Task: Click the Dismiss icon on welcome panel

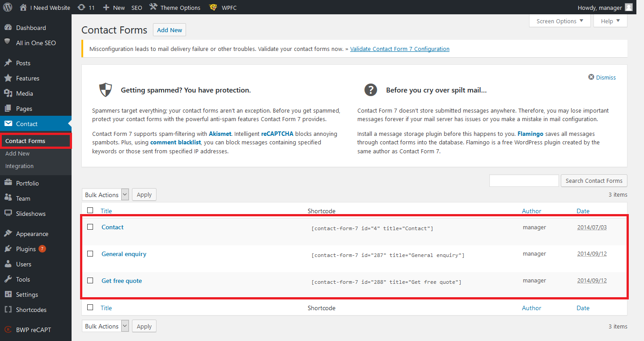Action: pos(591,77)
